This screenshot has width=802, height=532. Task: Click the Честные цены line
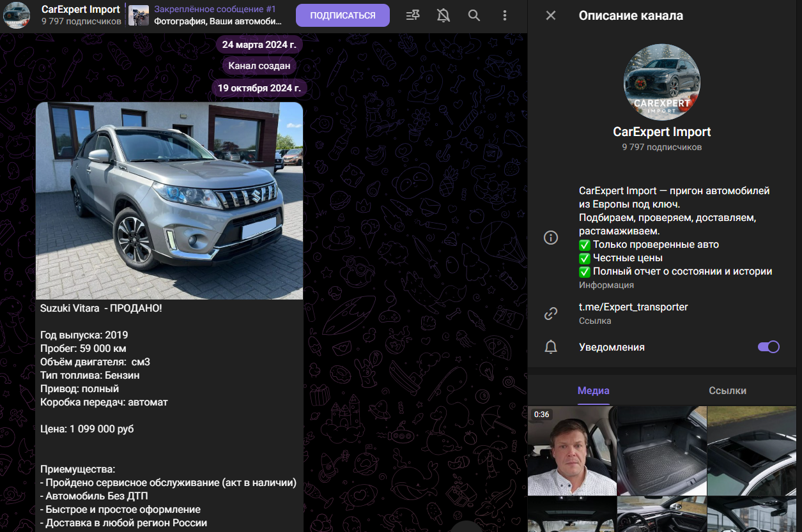[621, 257]
